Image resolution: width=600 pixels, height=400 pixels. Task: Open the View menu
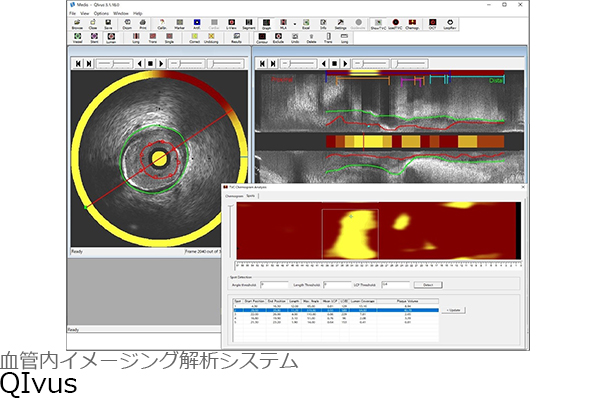pos(85,13)
